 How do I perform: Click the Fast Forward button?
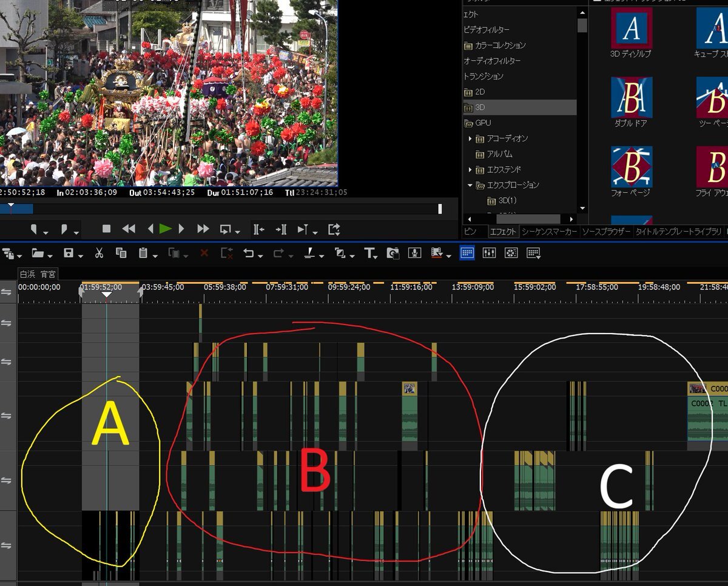[203, 229]
